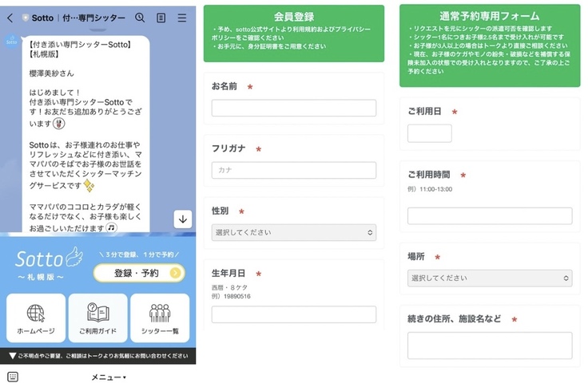588x387 pixels.
Task: Switch to keyboard input icon
Action: (x=12, y=377)
